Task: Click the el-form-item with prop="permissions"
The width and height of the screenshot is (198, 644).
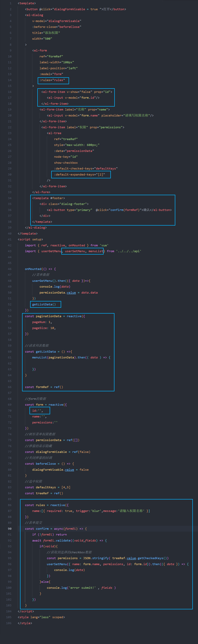Action: click(x=83, y=127)
